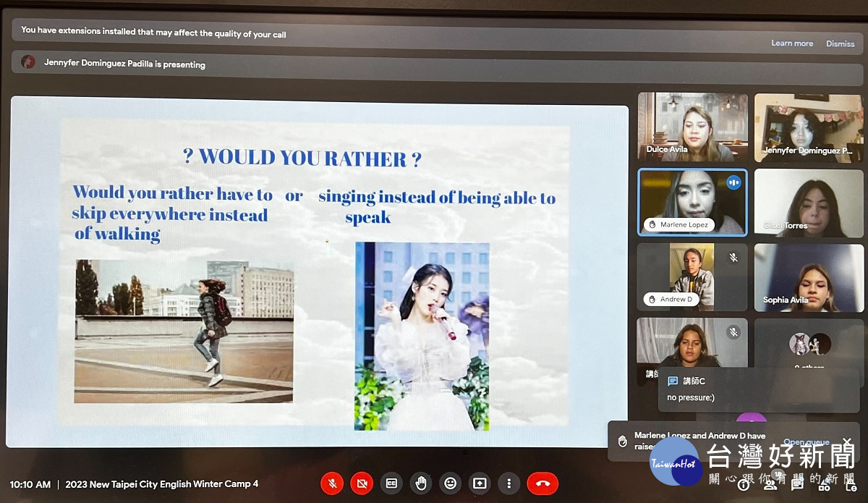Raise hand using the hand icon
Image resolution: width=868 pixels, height=503 pixels.
coord(421,483)
